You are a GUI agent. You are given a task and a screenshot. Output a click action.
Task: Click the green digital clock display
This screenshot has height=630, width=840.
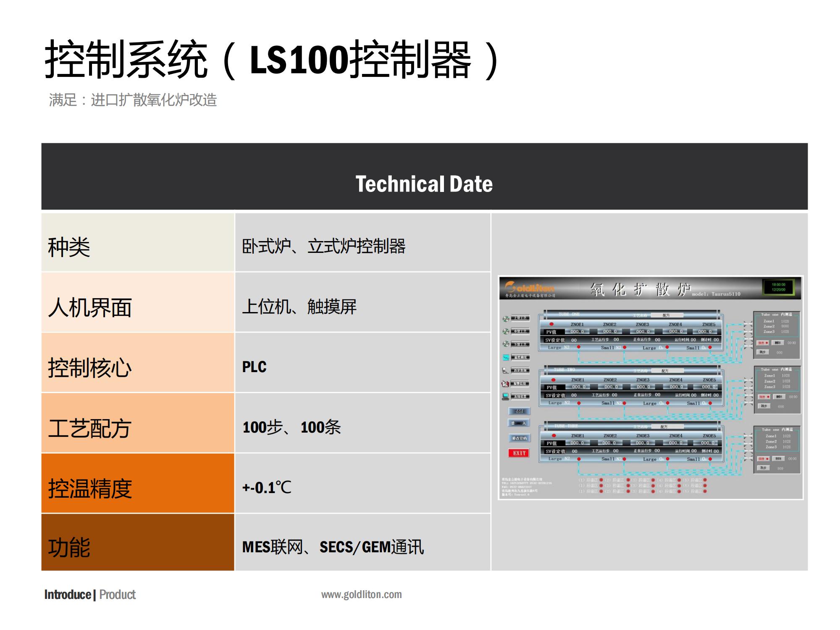click(778, 287)
